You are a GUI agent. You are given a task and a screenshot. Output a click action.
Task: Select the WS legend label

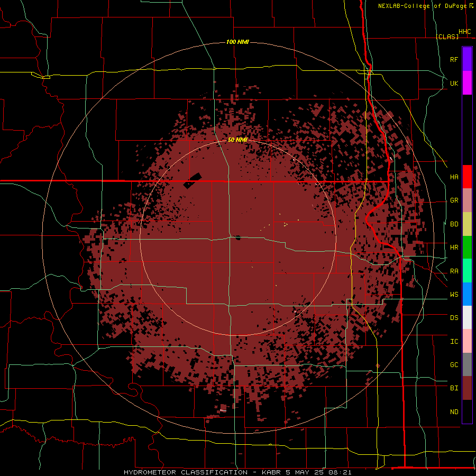454,295
